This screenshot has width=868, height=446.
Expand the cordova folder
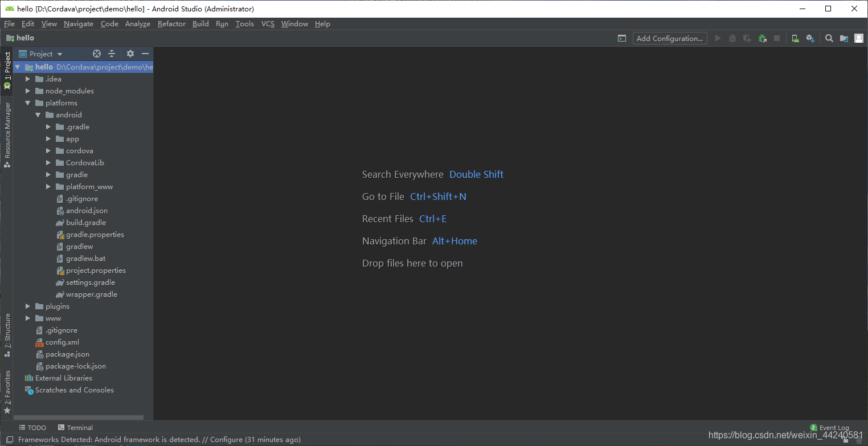[x=48, y=150]
